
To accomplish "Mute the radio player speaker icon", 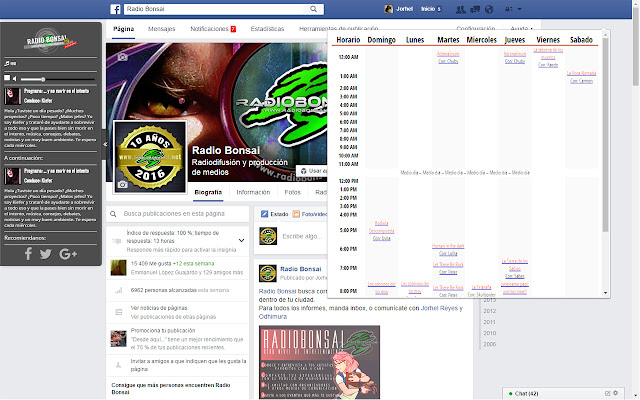I will pyautogui.click(x=14, y=78).
